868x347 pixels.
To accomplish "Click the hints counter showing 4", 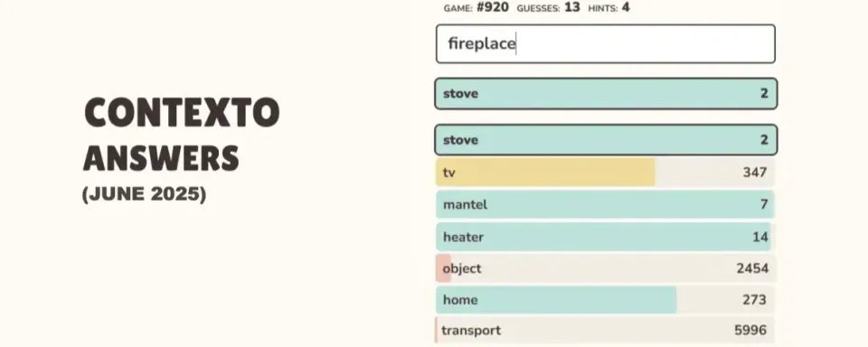I will pos(626,8).
